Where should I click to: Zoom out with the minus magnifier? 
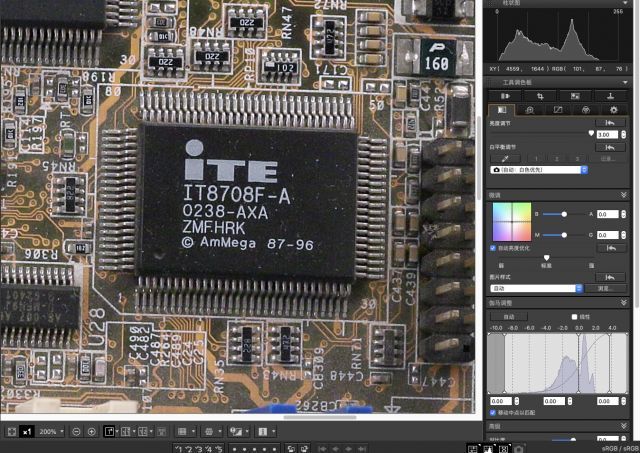76,431
